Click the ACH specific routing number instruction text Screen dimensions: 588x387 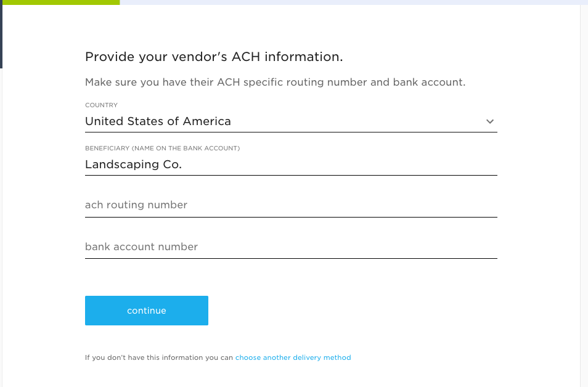coord(276,82)
